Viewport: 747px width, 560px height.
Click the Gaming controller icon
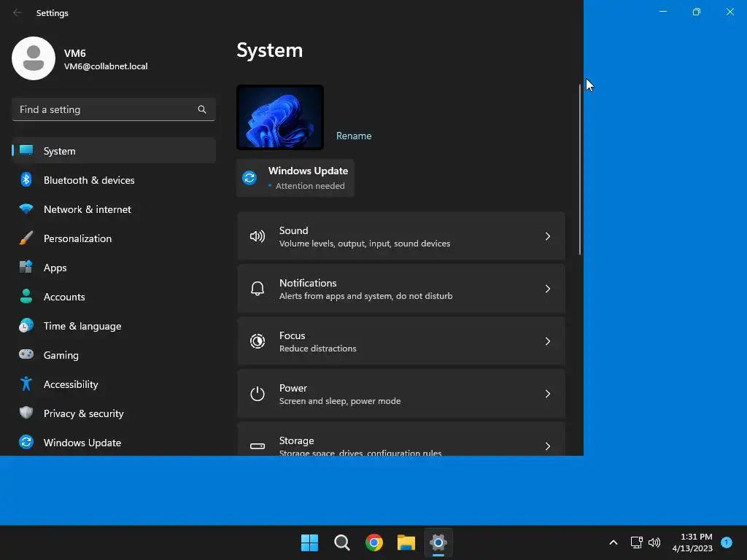click(26, 354)
